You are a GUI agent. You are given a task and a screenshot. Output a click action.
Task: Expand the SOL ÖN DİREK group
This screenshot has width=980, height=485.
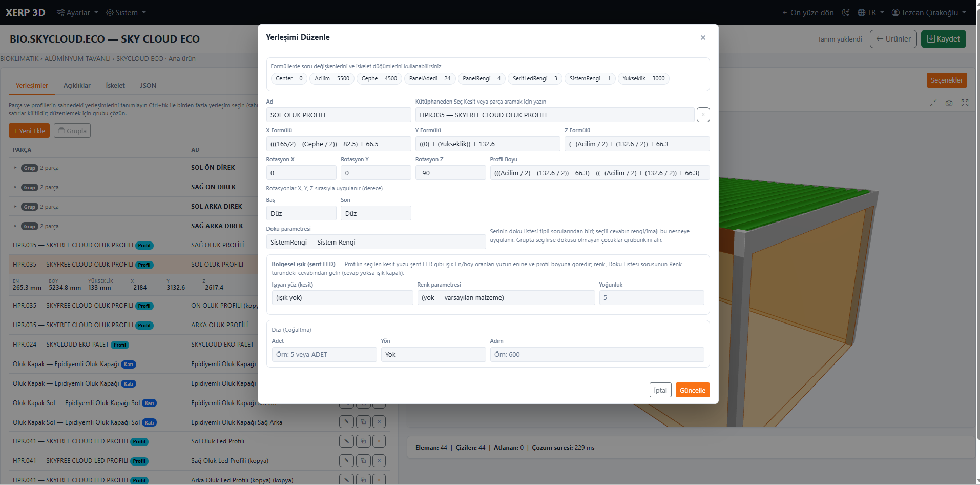[15, 168]
